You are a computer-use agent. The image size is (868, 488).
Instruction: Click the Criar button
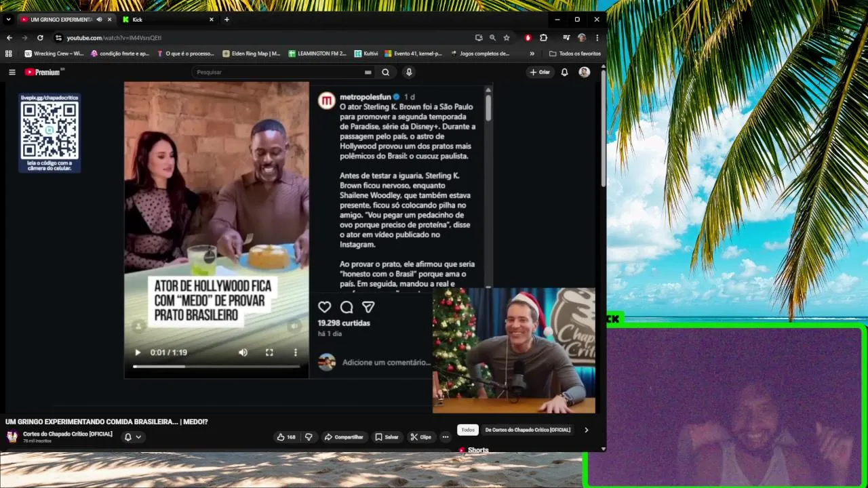click(540, 72)
